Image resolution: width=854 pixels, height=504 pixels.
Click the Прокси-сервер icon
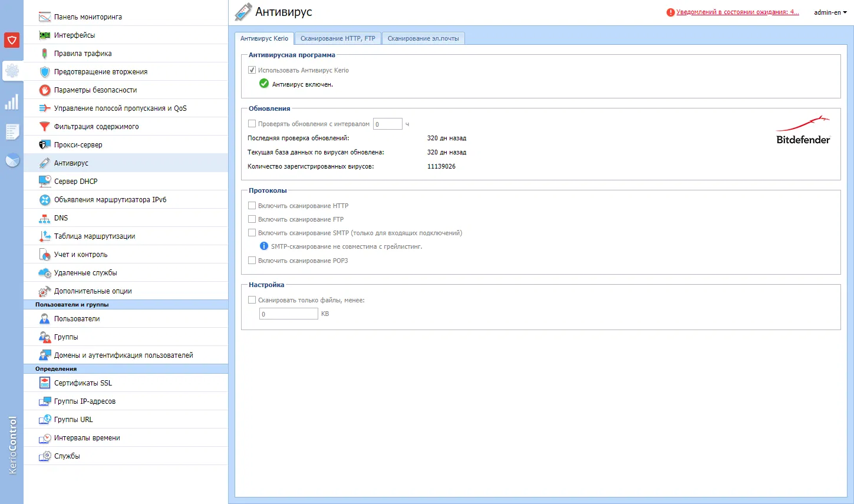[45, 145]
